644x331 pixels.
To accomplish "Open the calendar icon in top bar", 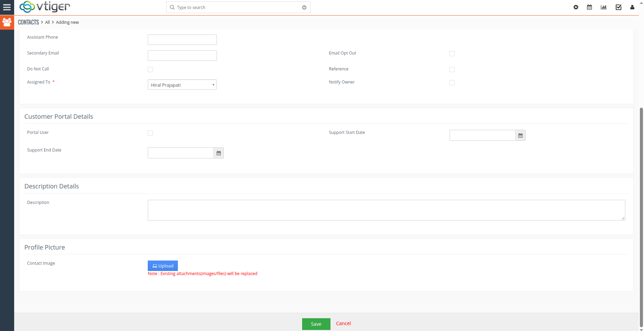I will click(x=589, y=7).
